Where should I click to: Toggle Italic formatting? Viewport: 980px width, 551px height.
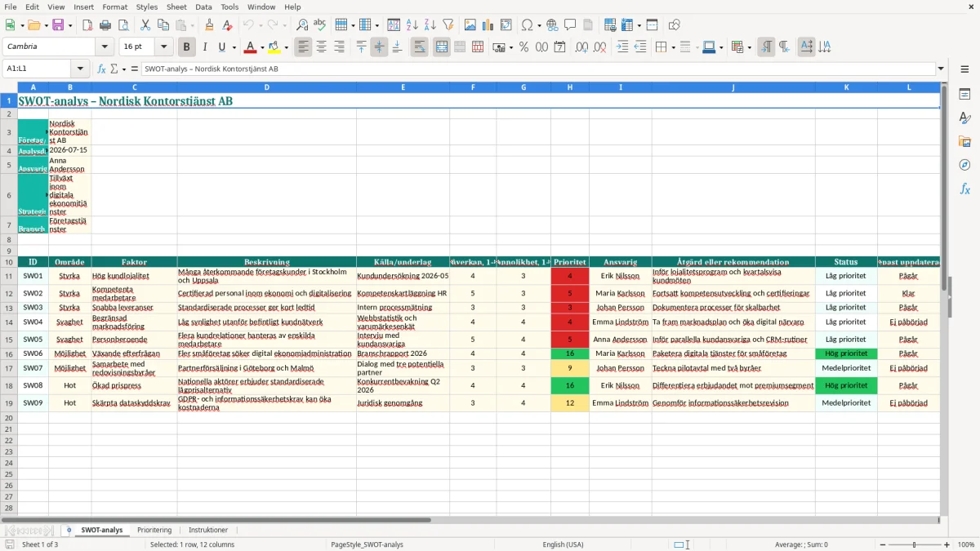[204, 47]
